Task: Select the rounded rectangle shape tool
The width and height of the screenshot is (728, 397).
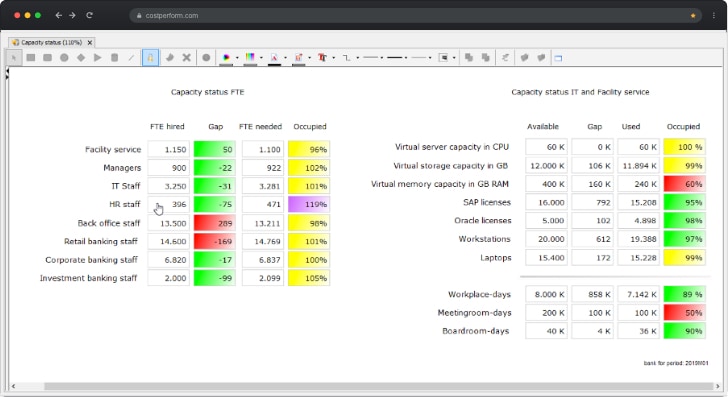Action: click(47, 58)
